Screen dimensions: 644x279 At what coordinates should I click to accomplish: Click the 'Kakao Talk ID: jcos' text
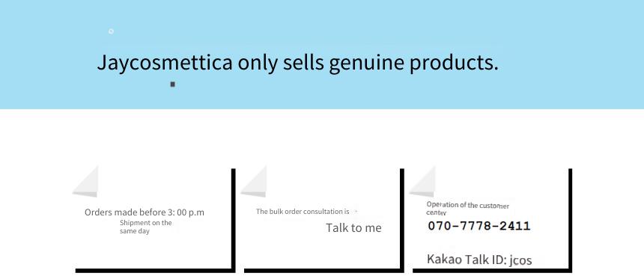(479, 260)
